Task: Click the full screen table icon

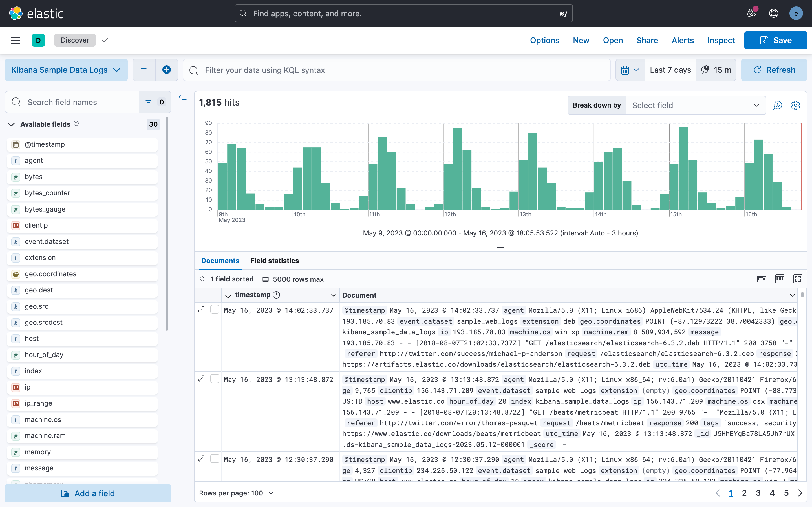Action: [x=798, y=279]
